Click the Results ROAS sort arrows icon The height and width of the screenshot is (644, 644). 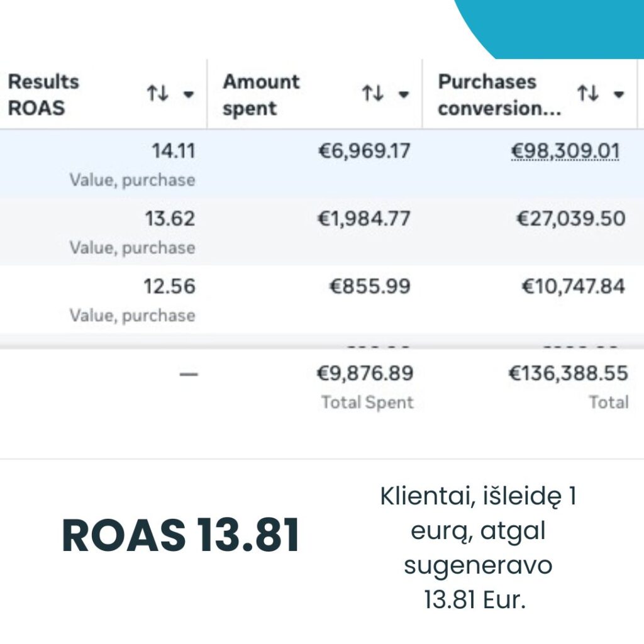[x=158, y=94]
